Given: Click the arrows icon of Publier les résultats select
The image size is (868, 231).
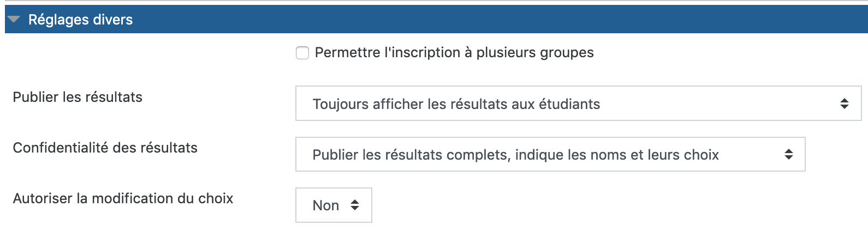Looking at the screenshot, I should tap(844, 104).
